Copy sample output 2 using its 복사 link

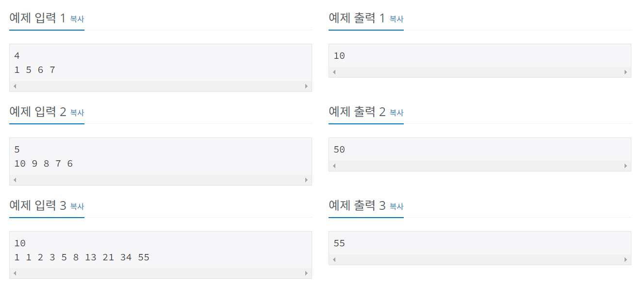pos(396,113)
